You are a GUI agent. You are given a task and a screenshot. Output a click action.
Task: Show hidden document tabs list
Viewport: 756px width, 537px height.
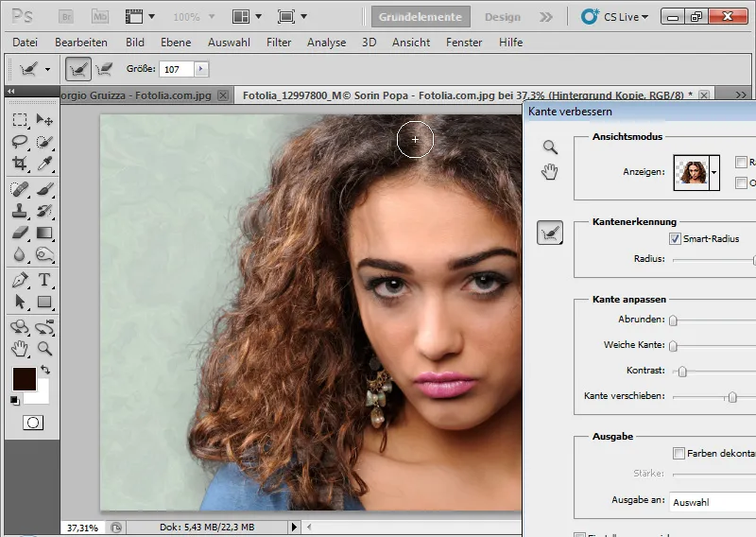click(x=741, y=95)
